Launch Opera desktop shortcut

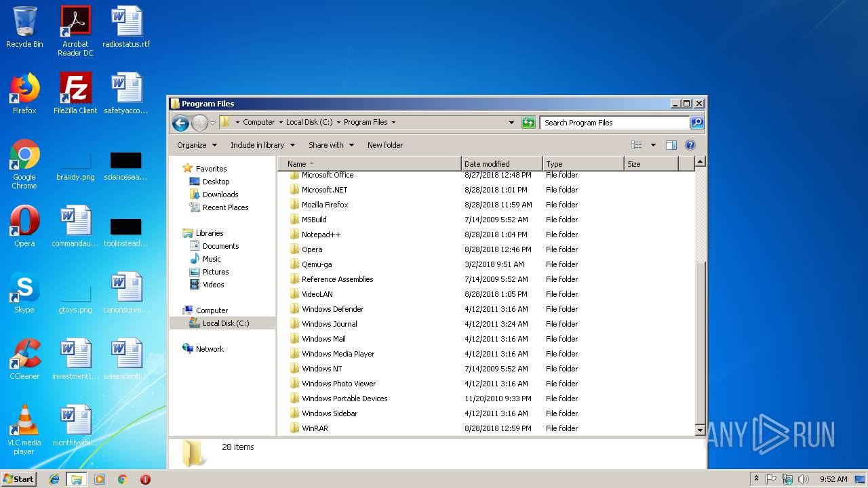24,226
